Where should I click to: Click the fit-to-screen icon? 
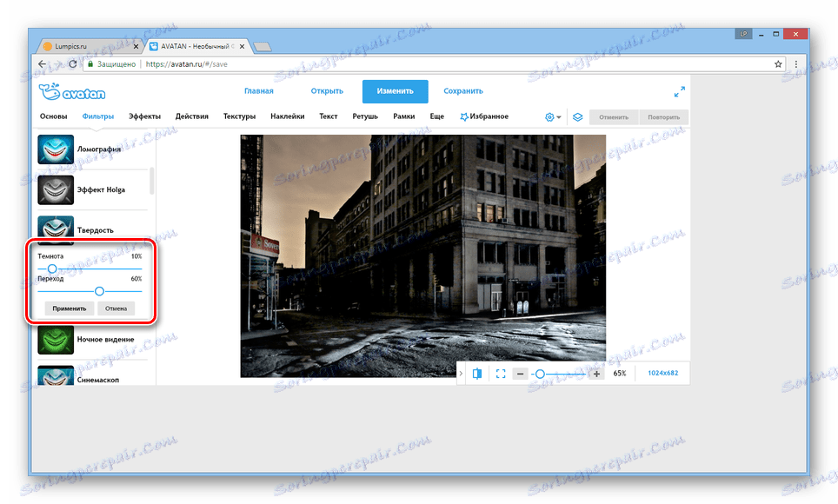point(501,374)
